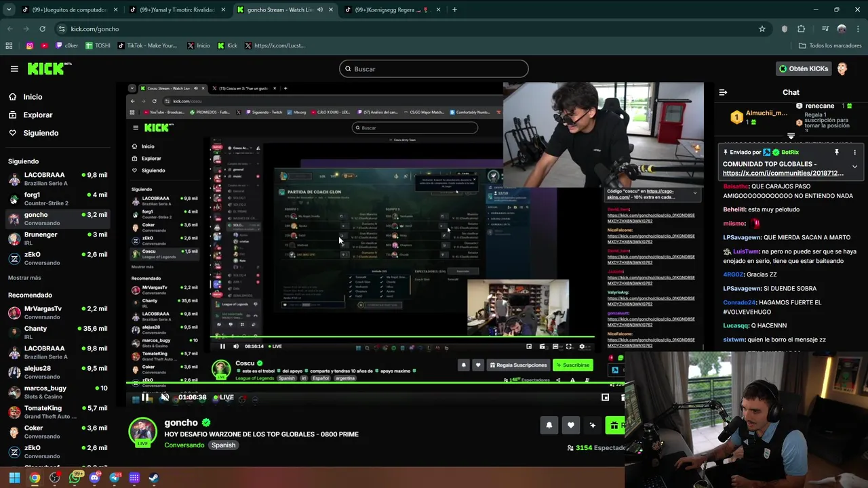Reload the page
Image resolution: width=868 pixels, height=488 pixels.
tap(42, 28)
